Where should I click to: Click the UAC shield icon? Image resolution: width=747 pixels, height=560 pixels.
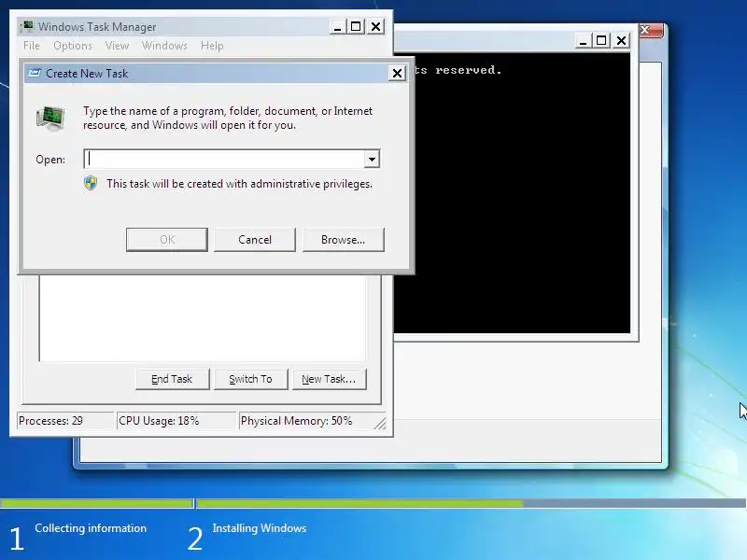[91, 183]
